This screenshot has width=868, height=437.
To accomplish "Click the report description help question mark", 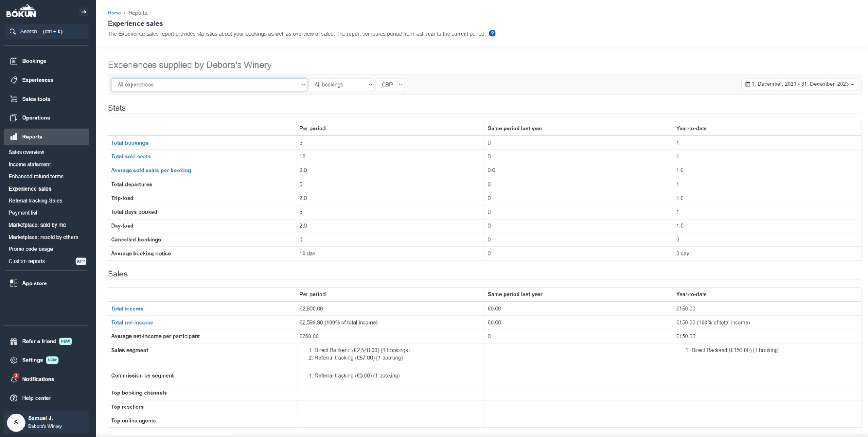I will pos(492,33).
